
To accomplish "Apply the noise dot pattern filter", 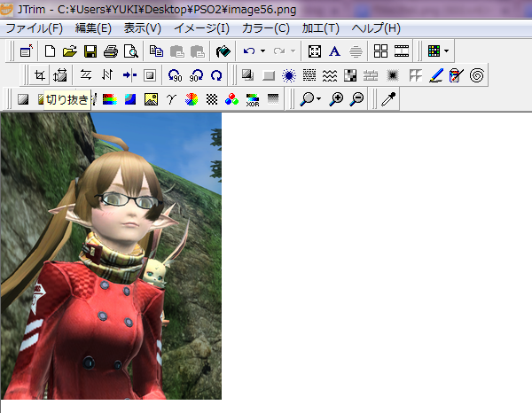I will [309, 75].
